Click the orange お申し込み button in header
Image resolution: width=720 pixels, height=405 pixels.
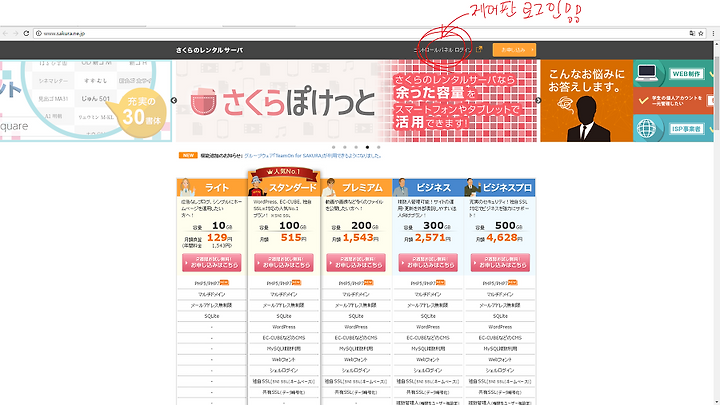(x=514, y=50)
